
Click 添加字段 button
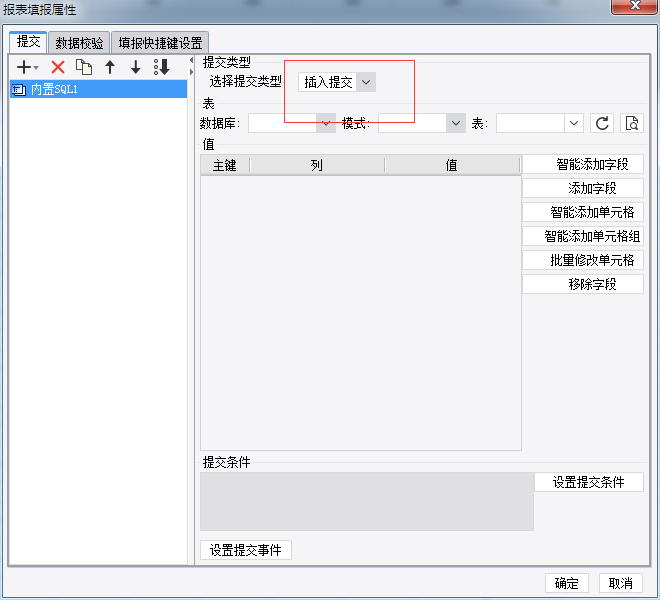pyautogui.click(x=583, y=188)
